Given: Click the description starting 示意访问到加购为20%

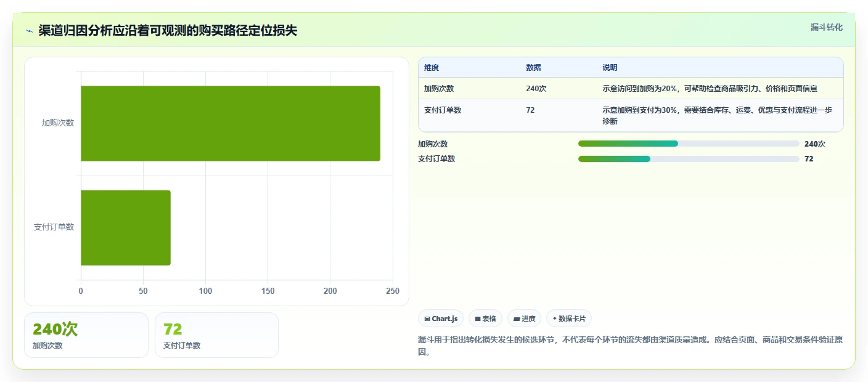Looking at the screenshot, I should pos(710,88).
